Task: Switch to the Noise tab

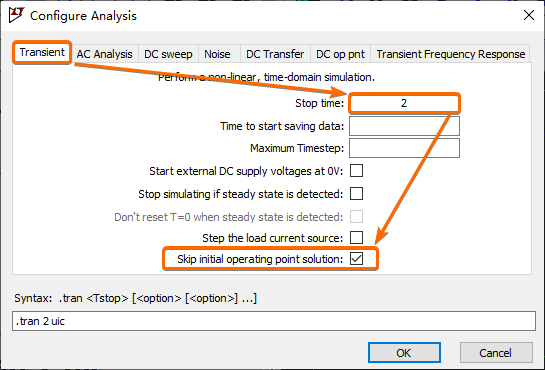Action: point(217,54)
